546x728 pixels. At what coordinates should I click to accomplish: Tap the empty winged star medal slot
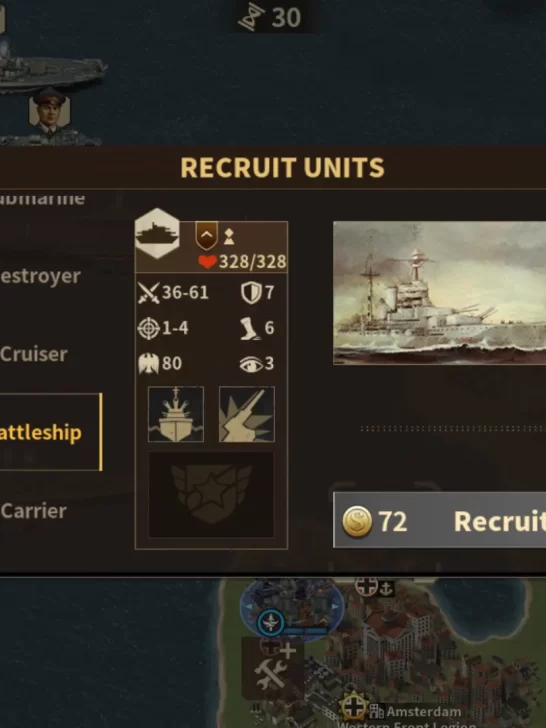point(211,495)
